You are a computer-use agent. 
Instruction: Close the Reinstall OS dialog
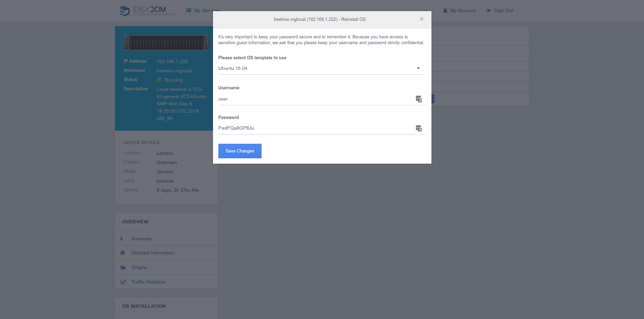[x=421, y=19]
